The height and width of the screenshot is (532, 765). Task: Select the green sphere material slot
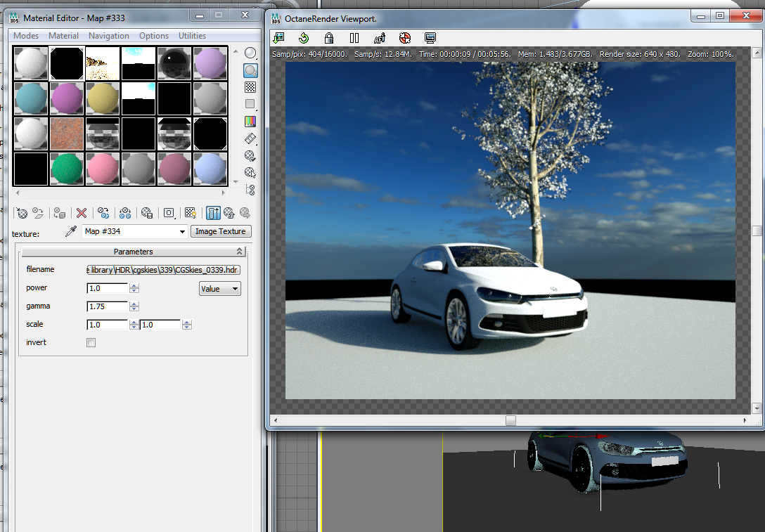tap(66, 169)
